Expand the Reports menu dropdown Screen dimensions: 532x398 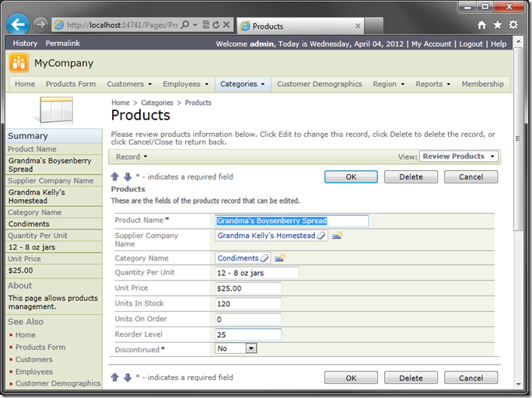pyautogui.click(x=449, y=84)
